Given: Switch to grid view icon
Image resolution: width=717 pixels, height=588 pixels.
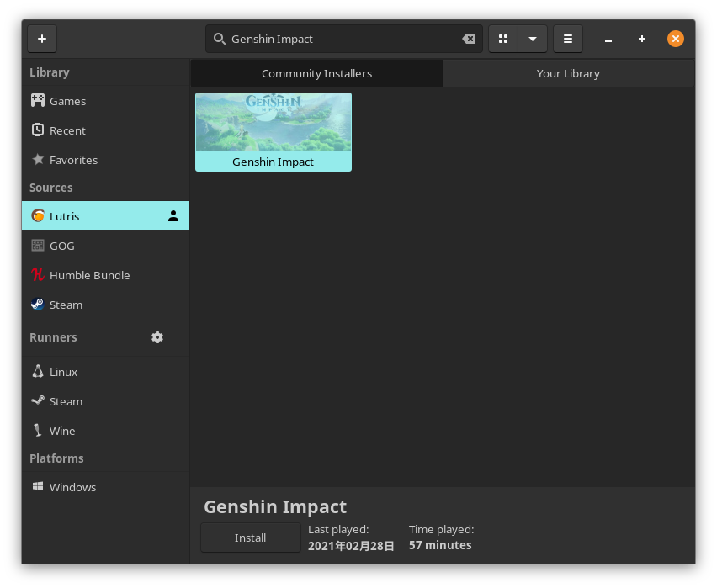Looking at the screenshot, I should [503, 39].
